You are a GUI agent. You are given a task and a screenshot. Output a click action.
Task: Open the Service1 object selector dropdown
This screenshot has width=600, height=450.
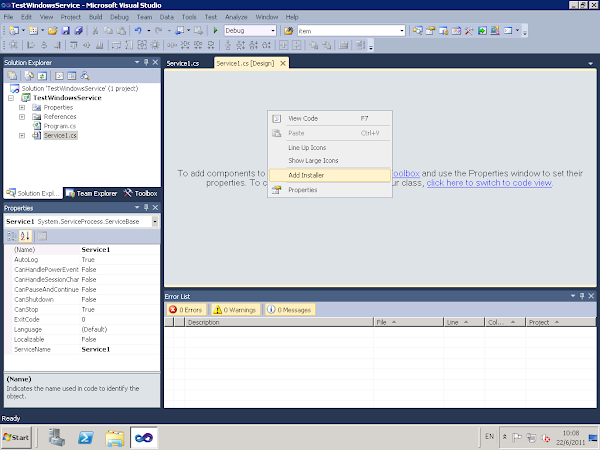(155, 222)
